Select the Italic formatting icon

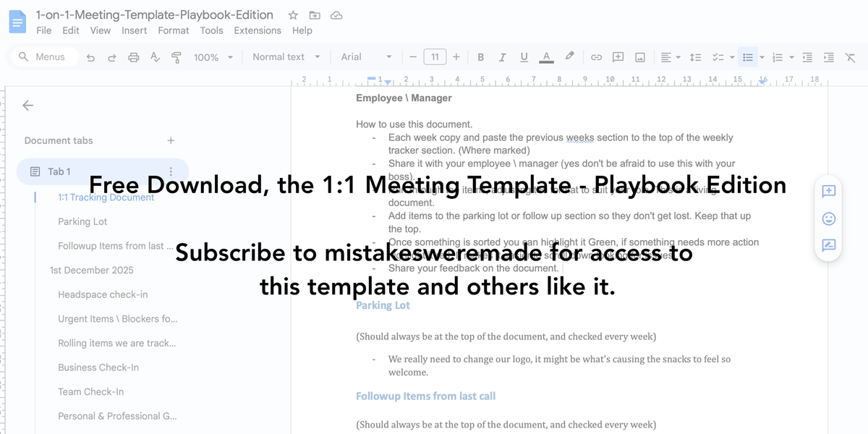[x=502, y=56]
